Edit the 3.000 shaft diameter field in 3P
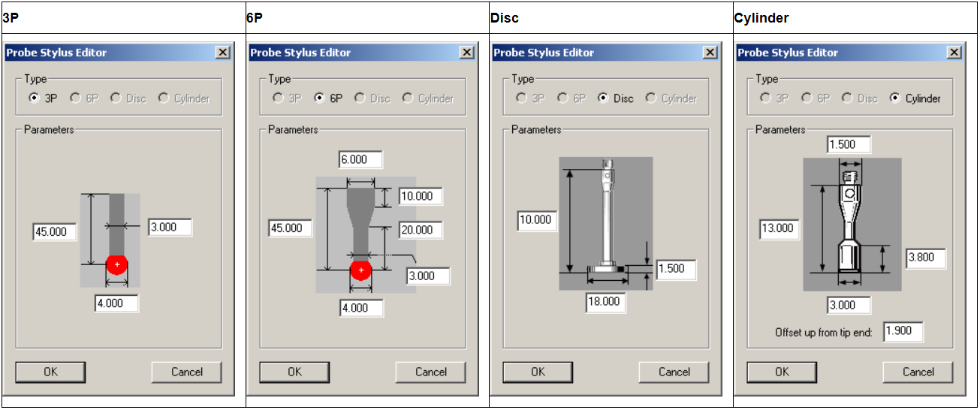 click(x=170, y=227)
